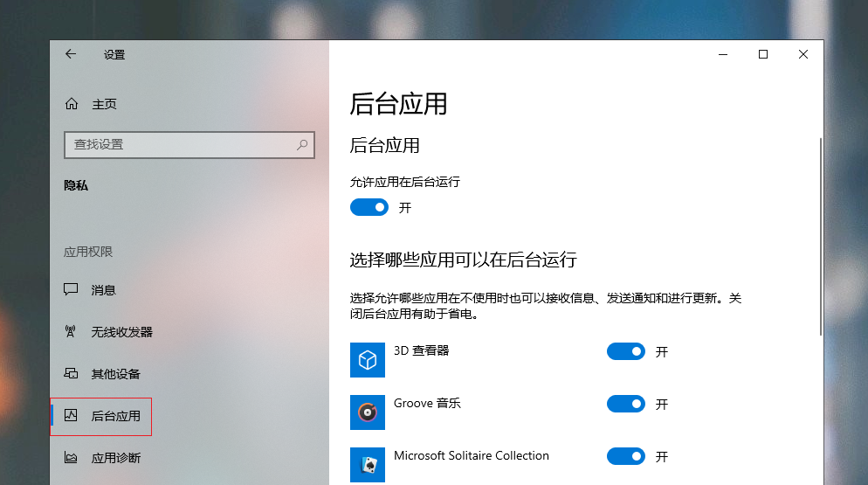This screenshot has height=485, width=868.
Task: Click the vertical scrollbar on right panel
Action: coord(821,237)
